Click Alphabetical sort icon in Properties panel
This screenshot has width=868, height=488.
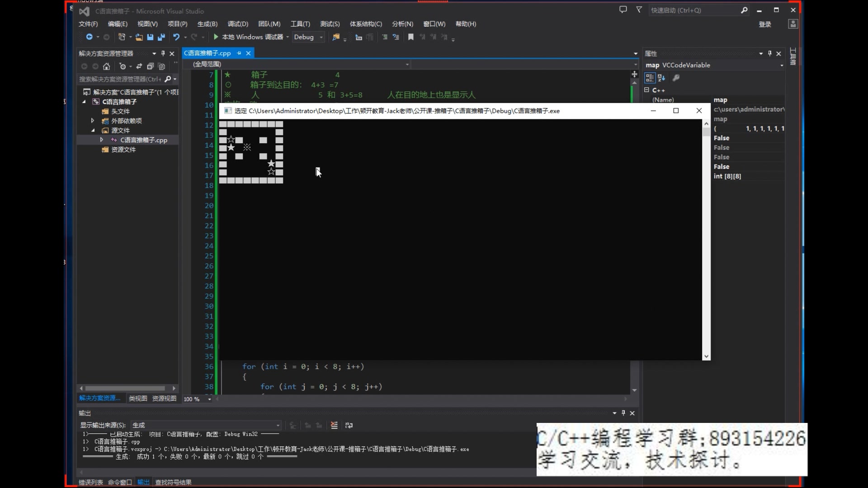tap(661, 78)
